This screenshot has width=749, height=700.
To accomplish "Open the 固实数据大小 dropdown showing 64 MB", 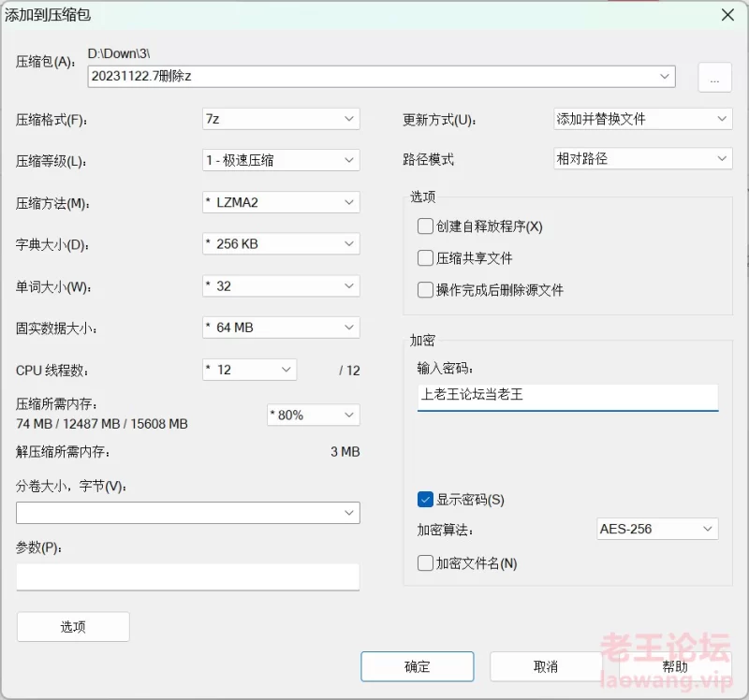I will pos(281,328).
